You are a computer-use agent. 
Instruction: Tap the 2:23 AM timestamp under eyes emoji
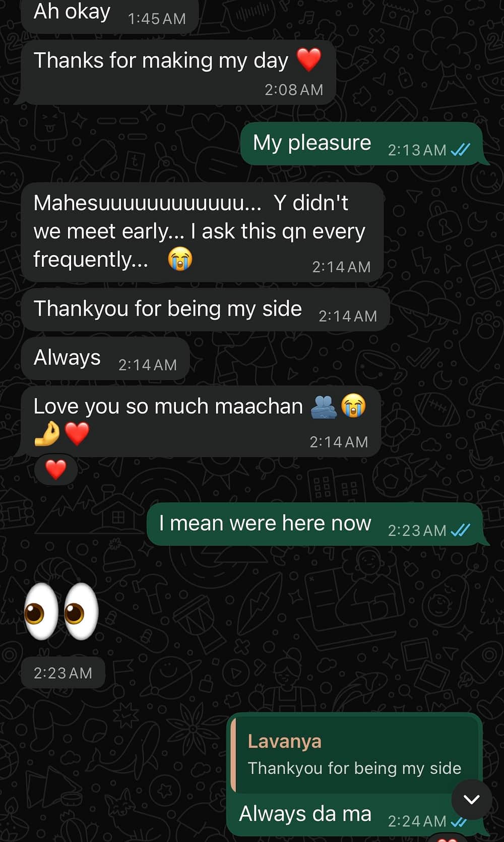click(63, 673)
